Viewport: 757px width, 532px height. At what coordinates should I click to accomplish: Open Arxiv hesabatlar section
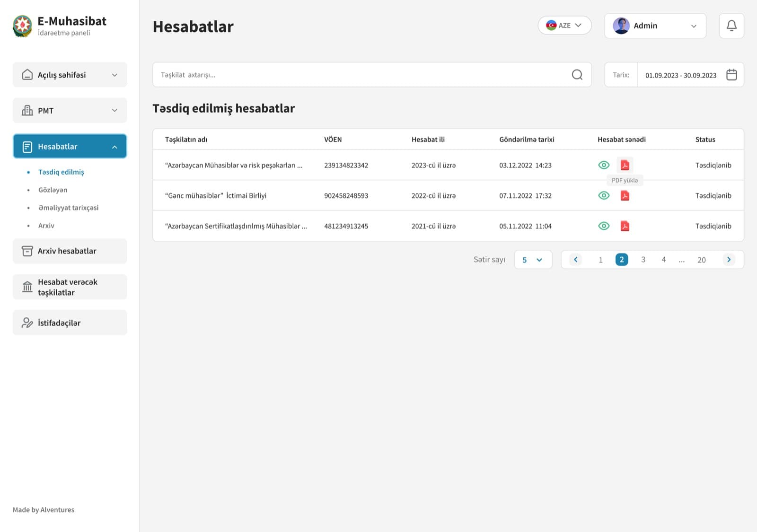tap(70, 251)
